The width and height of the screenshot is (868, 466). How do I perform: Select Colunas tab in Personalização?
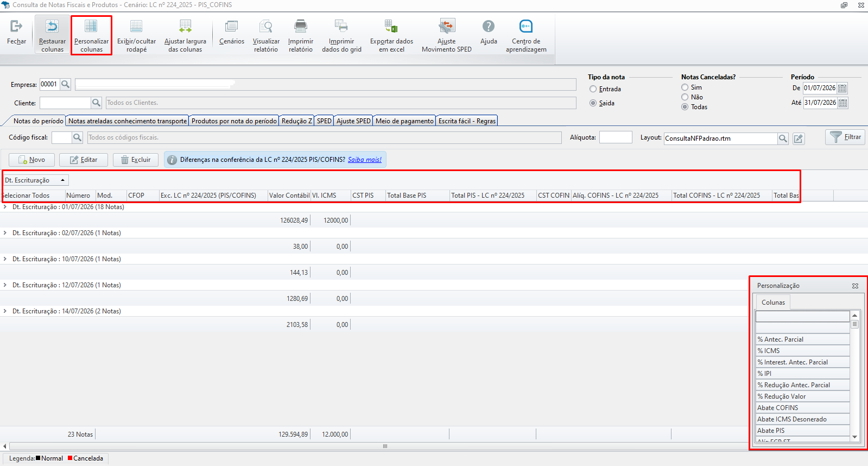click(773, 303)
